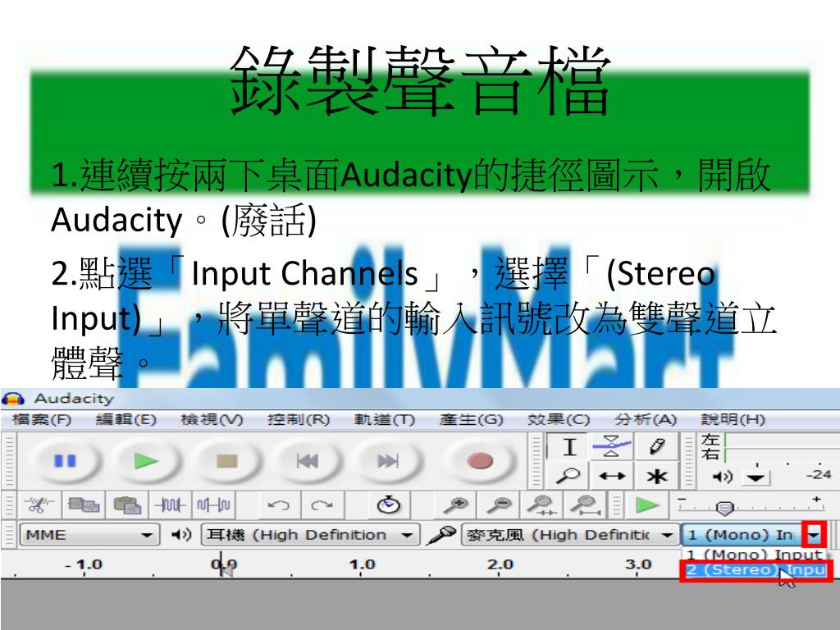Click the 1.0 mark on timeline ruler
This screenshot has height=630, width=840.
click(362, 564)
